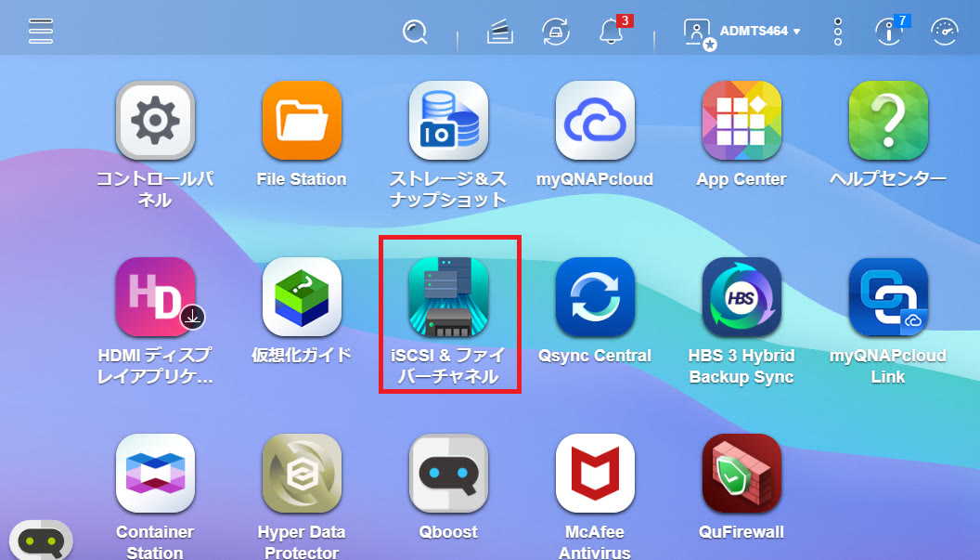Open the info icon with badge 7

[x=889, y=32]
